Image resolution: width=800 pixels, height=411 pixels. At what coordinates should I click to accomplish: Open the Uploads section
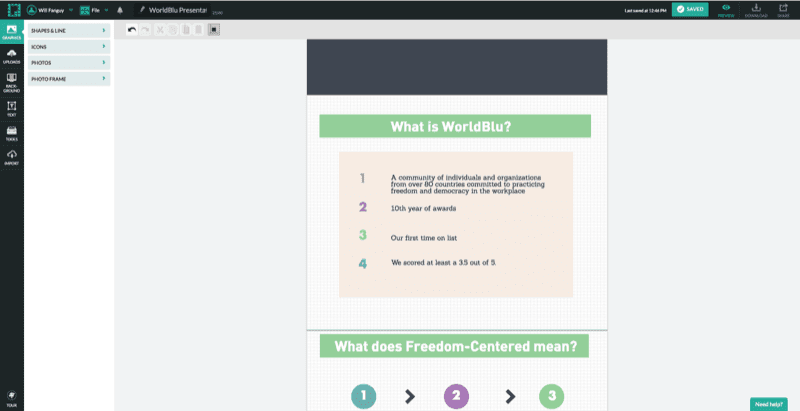(x=11, y=56)
